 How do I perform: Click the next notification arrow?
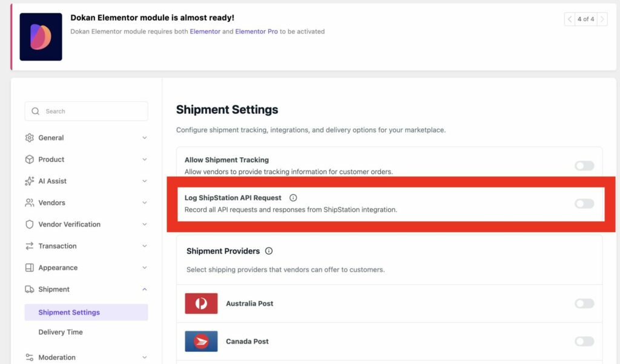pyautogui.click(x=602, y=19)
